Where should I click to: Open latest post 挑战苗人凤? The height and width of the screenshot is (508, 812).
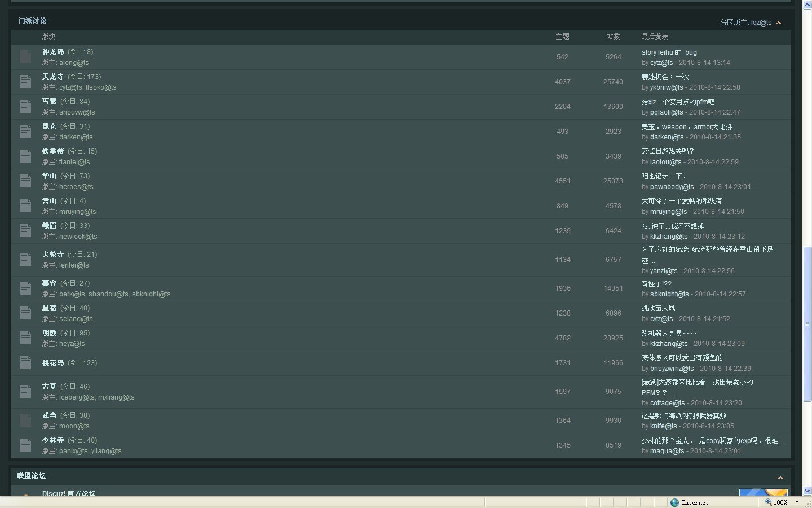point(658,308)
